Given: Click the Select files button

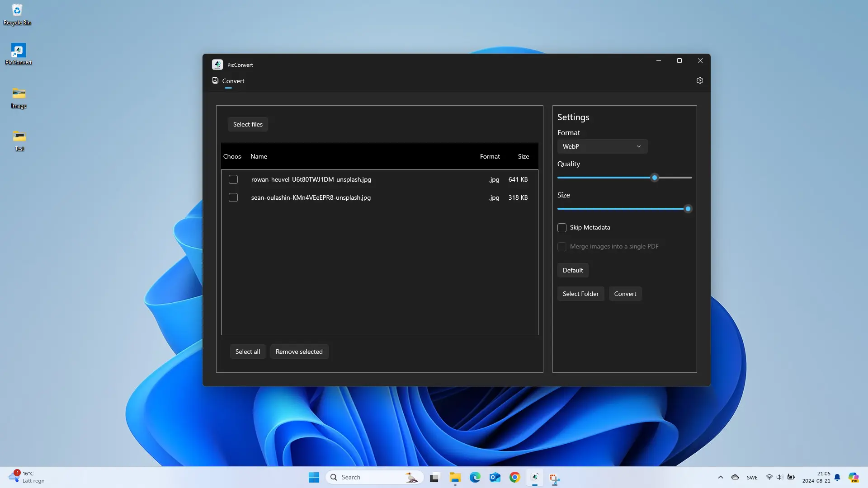Looking at the screenshot, I should tap(248, 124).
